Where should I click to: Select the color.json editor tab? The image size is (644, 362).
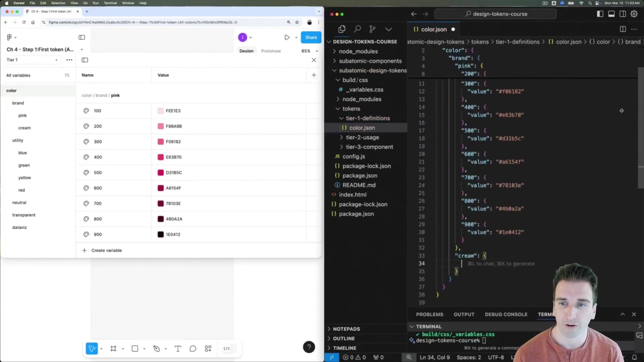(433, 29)
